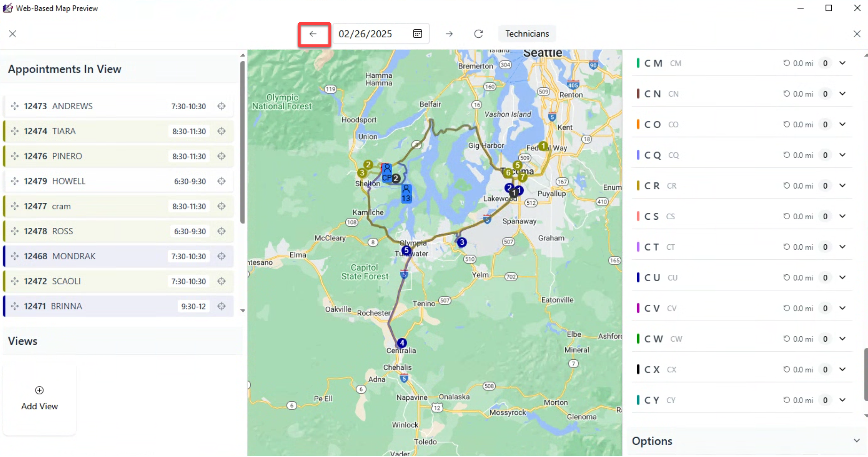Screen dimensions: 868x457
Task: Locate the 12473 ANDREWS appointment with its target icon
Action: 221,106
